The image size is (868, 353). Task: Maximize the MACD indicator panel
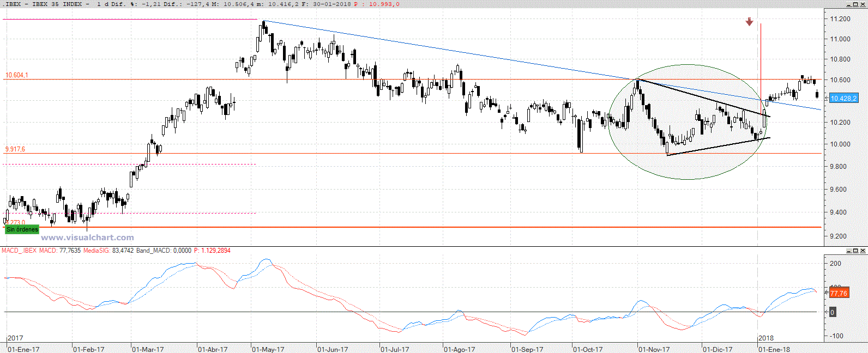coord(856,251)
